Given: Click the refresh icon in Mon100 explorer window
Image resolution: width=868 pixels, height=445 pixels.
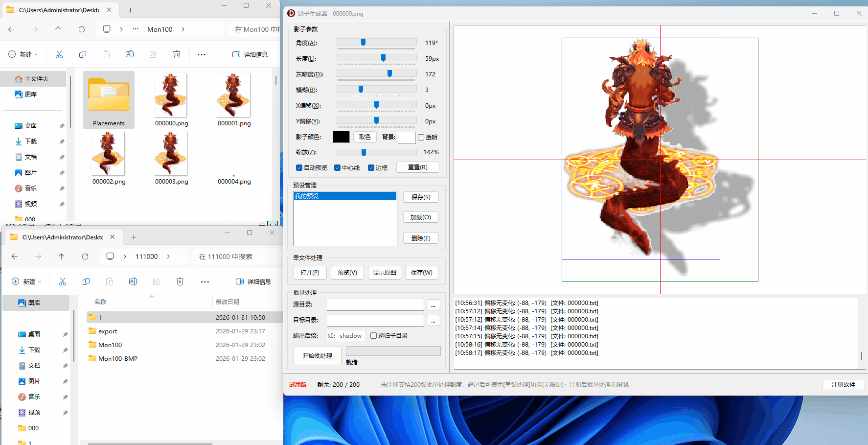Looking at the screenshot, I should pos(82,29).
